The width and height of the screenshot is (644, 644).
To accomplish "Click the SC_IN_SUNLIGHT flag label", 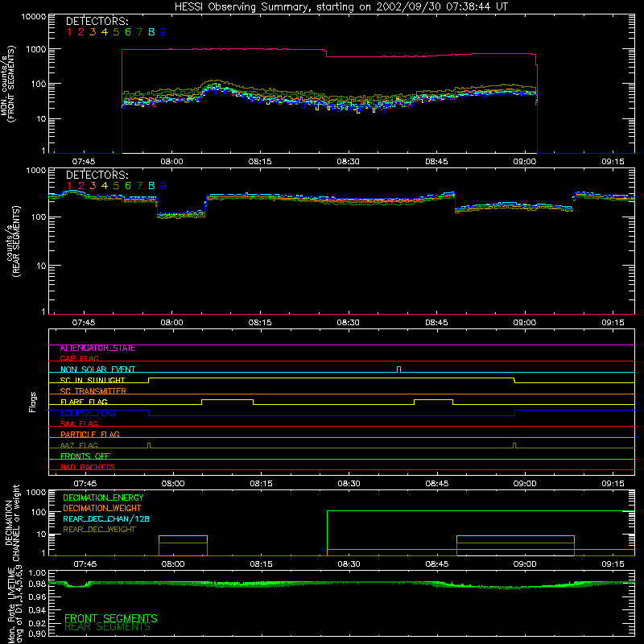I will pos(93,380).
